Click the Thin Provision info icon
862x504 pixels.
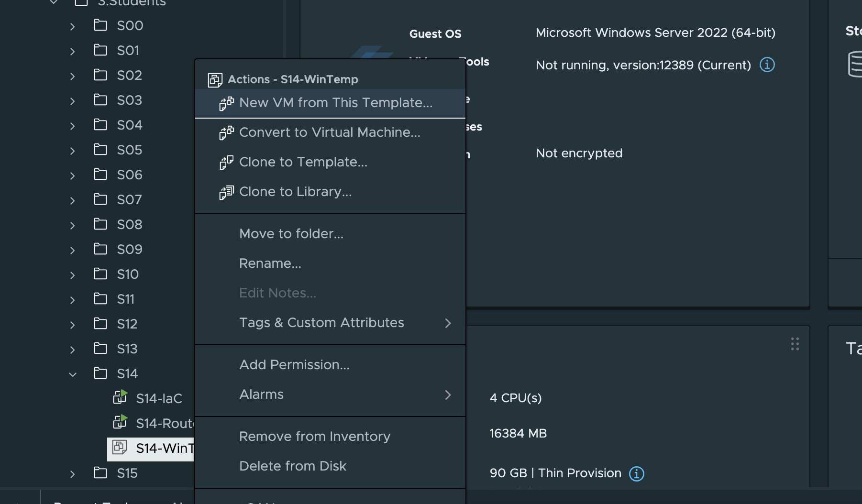(x=636, y=473)
